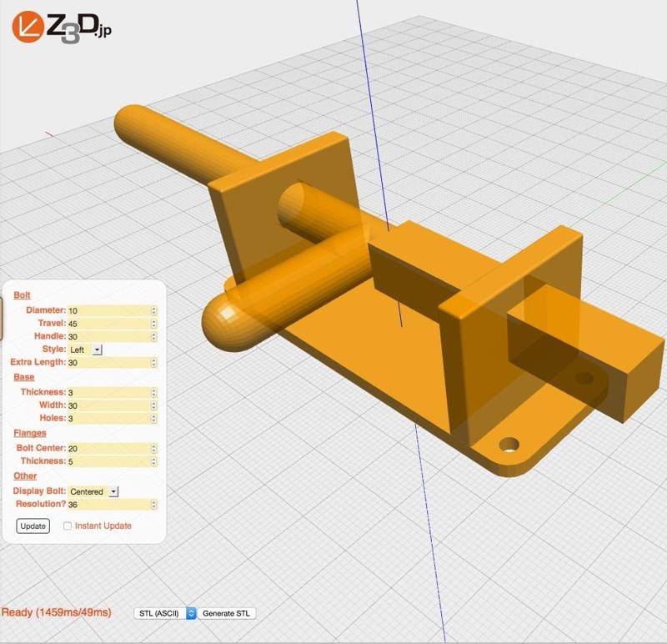Click the Diameter input field
667x644 pixels.
[113, 310]
